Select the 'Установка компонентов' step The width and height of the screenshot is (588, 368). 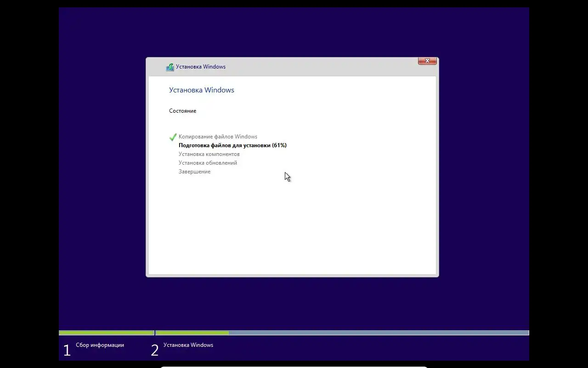coord(209,154)
